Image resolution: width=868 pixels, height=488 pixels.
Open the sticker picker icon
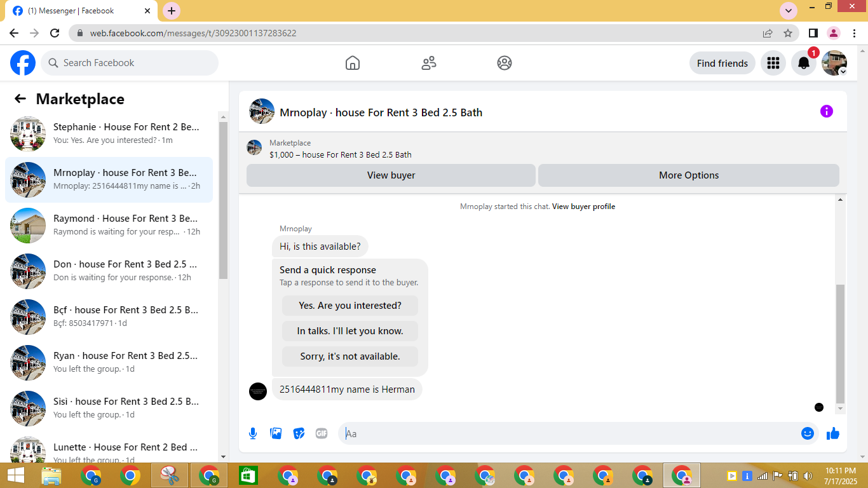[x=299, y=433]
